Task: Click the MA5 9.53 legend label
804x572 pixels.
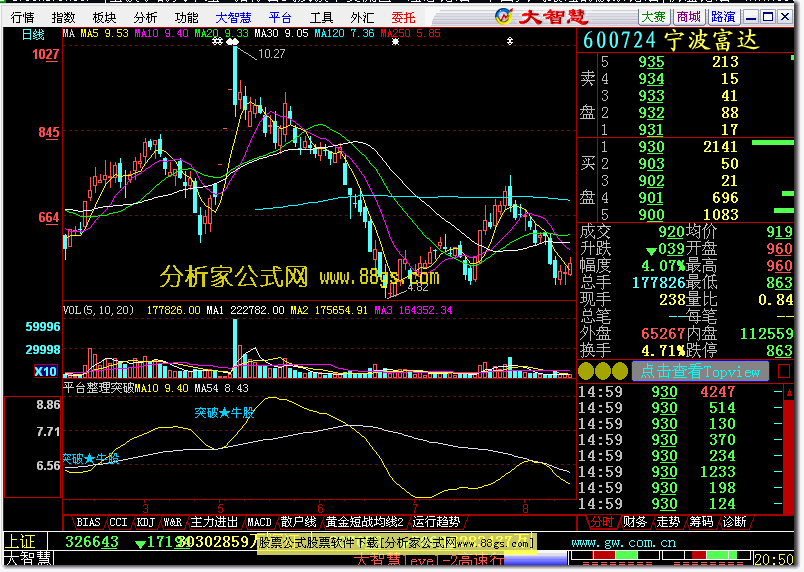Action: tap(104, 33)
